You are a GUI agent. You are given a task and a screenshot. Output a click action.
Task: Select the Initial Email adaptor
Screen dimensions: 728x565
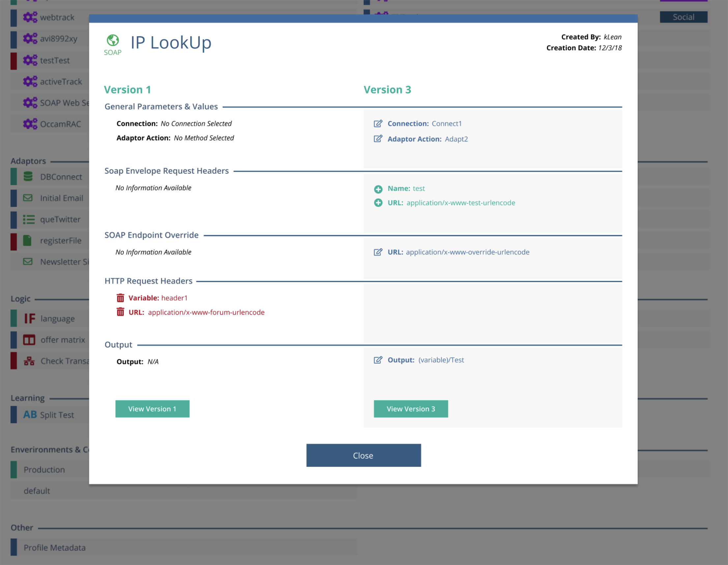pos(61,198)
